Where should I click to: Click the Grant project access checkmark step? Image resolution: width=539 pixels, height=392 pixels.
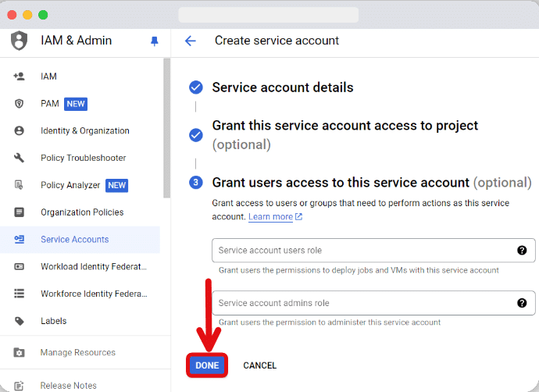(x=195, y=135)
